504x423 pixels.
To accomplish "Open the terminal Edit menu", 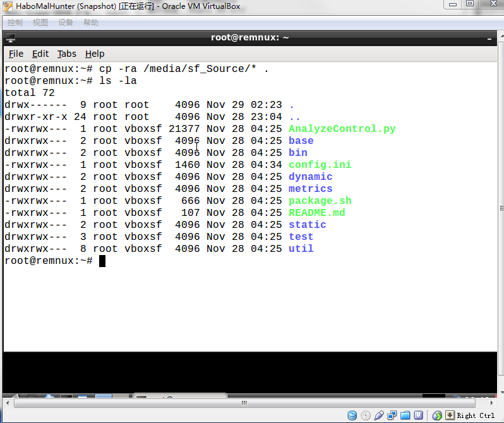I will 40,54.
